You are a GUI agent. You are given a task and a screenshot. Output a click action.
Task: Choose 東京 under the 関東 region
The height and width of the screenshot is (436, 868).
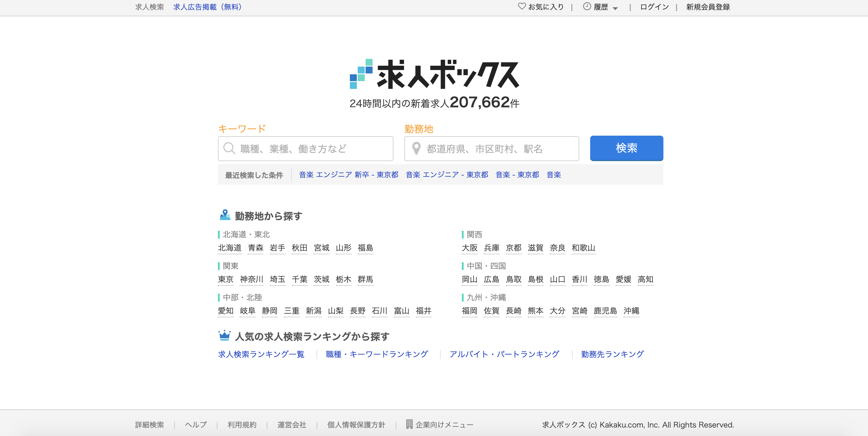point(225,279)
